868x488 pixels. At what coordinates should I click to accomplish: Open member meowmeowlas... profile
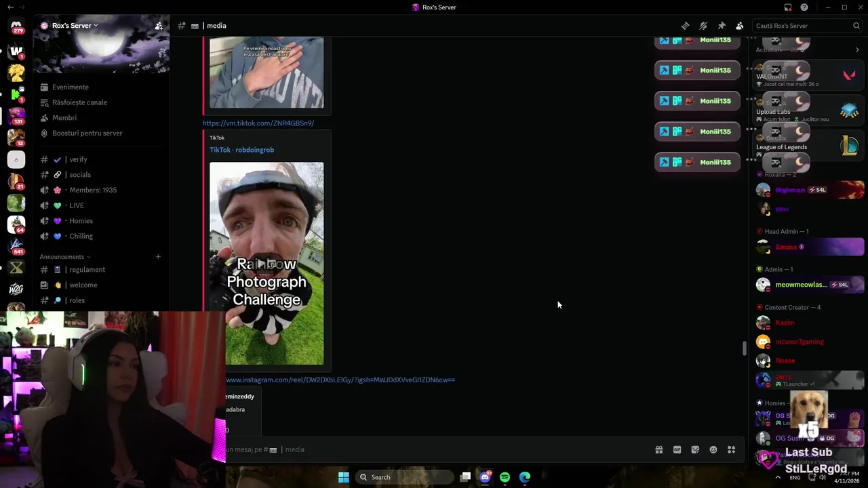pos(810,285)
